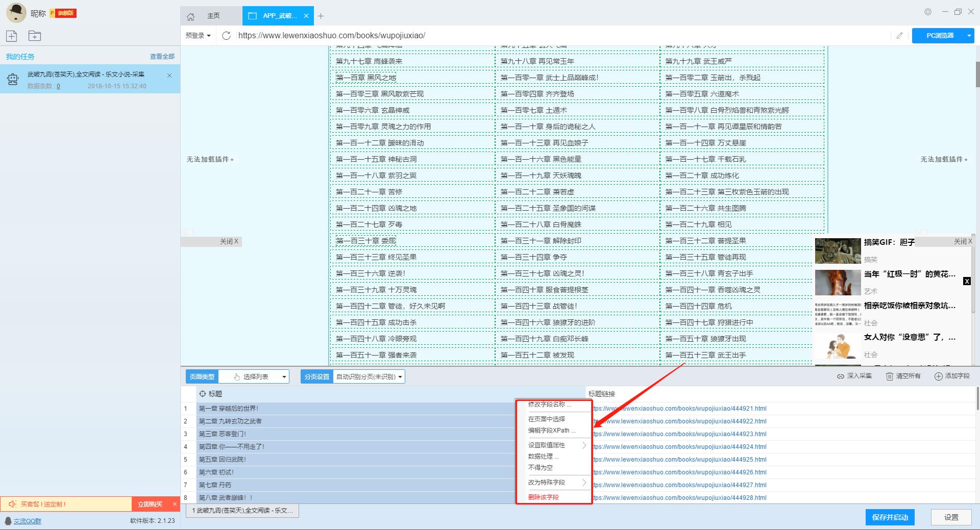Choose 删除该字段 from context menu

pos(544,497)
